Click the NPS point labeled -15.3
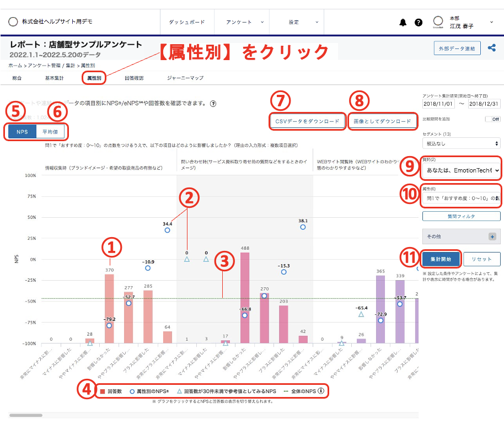The width and height of the screenshot is (504, 440). point(283,272)
